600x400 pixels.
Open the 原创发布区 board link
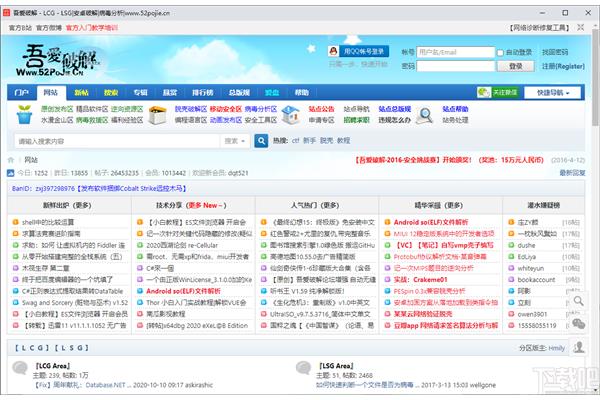pyautogui.click(x=57, y=109)
